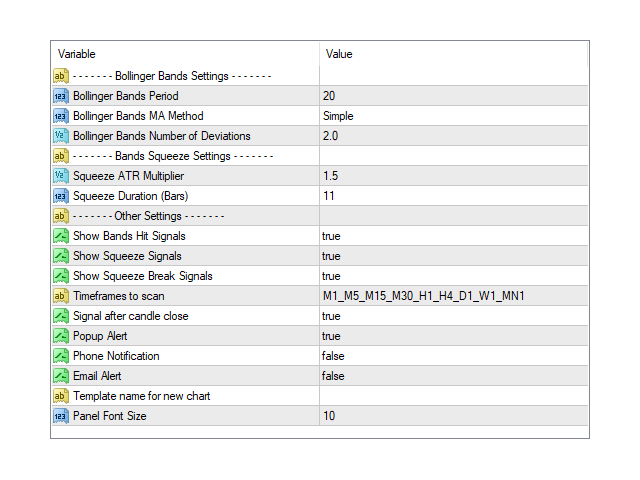
Task: Click the integer icon beside Bollinger Bands Period
Action: pyautogui.click(x=60, y=96)
